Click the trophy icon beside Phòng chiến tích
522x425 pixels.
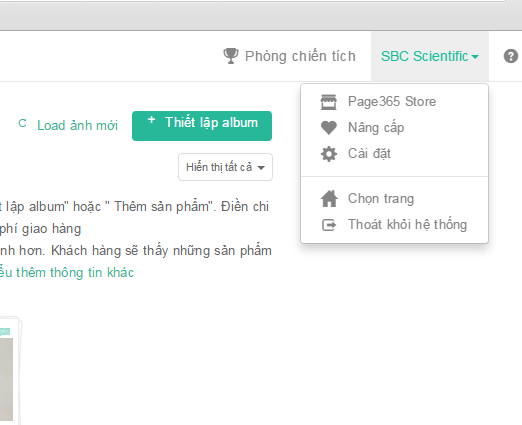click(231, 56)
